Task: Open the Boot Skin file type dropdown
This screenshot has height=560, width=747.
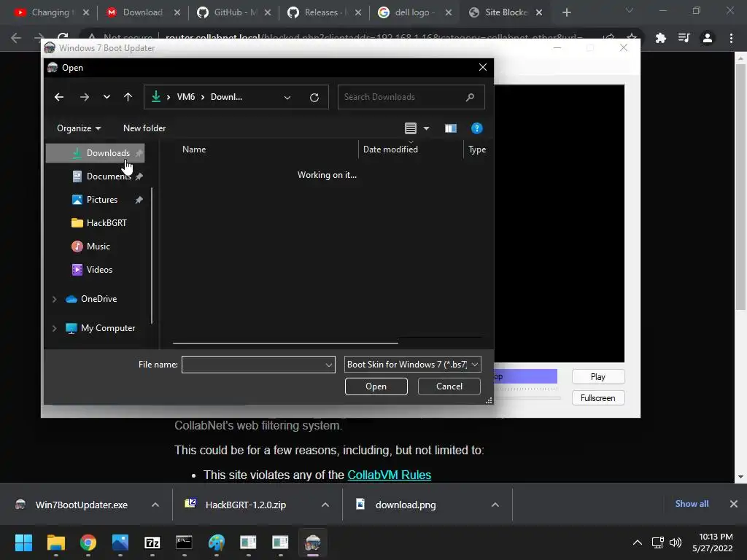Action: point(413,365)
